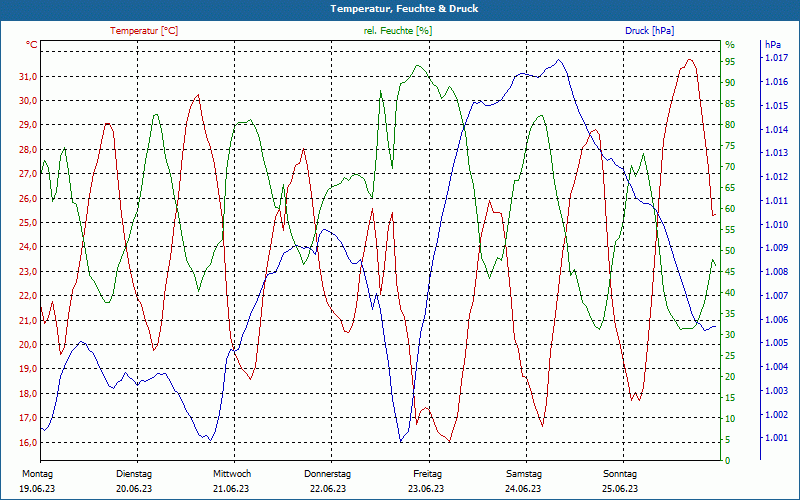This screenshot has width=800, height=500.
Task: Click the blue 'hPa' axis unit label
Action: [772, 45]
